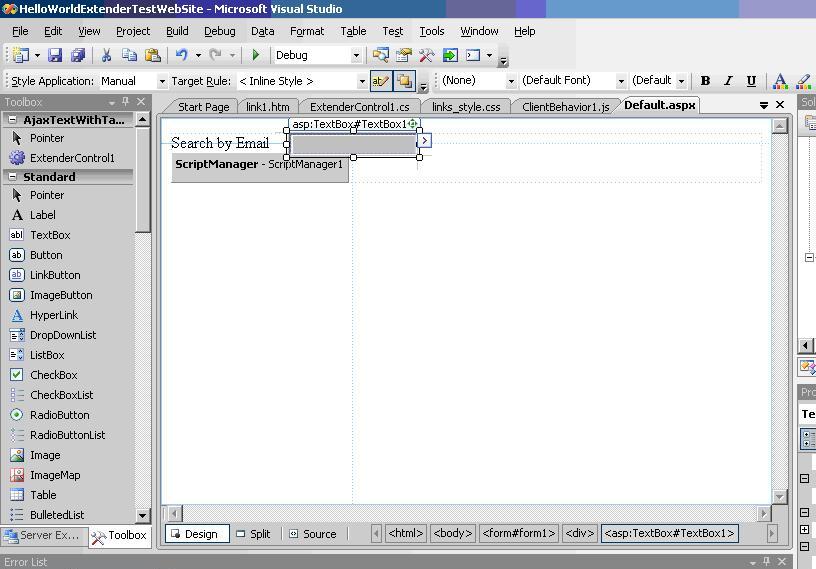Click the Save icon in toolbar

pos(55,55)
